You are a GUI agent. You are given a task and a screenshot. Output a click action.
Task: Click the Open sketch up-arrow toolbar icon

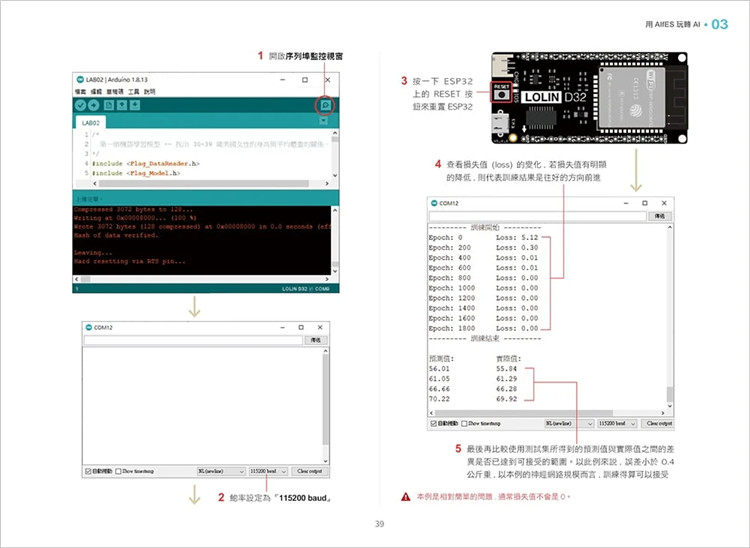(122, 105)
